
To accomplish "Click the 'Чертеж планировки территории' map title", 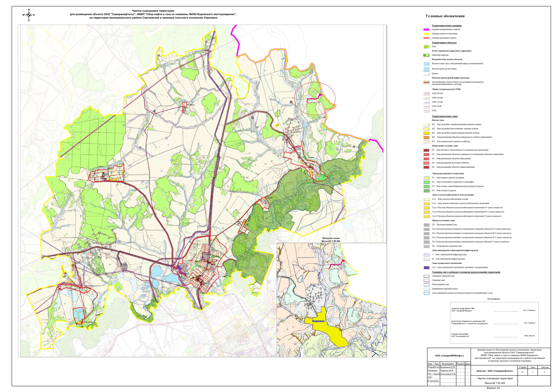I will click(153, 11).
